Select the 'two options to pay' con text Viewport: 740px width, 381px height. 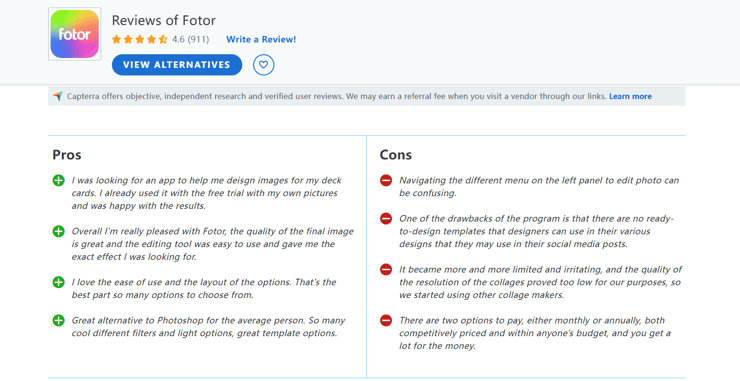tap(535, 333)
